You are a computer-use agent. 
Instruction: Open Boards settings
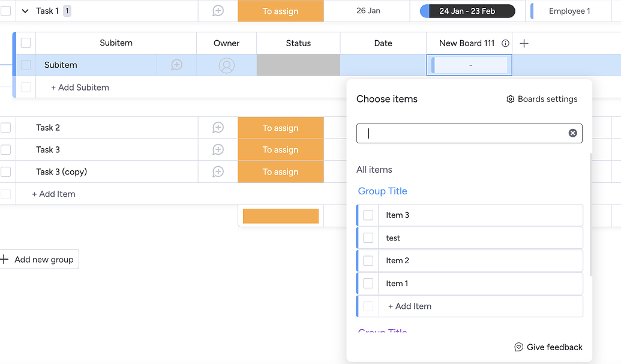542,99
